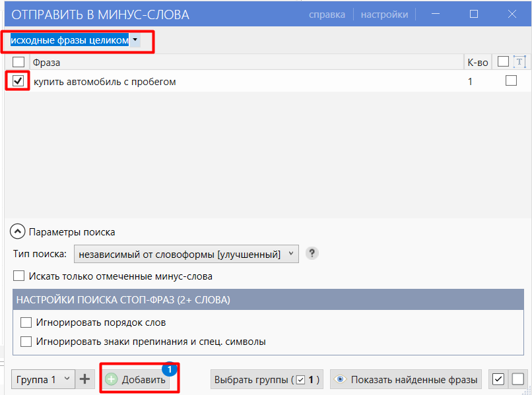This screenshot has height=395, width=532.
Task: Enable 'Искать только отмеченные минус-слова'
Action: coord(18,276)
